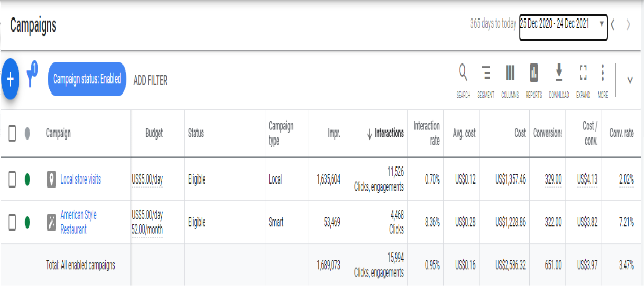The height and width of the screenshot is (286, 644).
Task: Click ADD FILTER
Action: click(x=151, y=80)
